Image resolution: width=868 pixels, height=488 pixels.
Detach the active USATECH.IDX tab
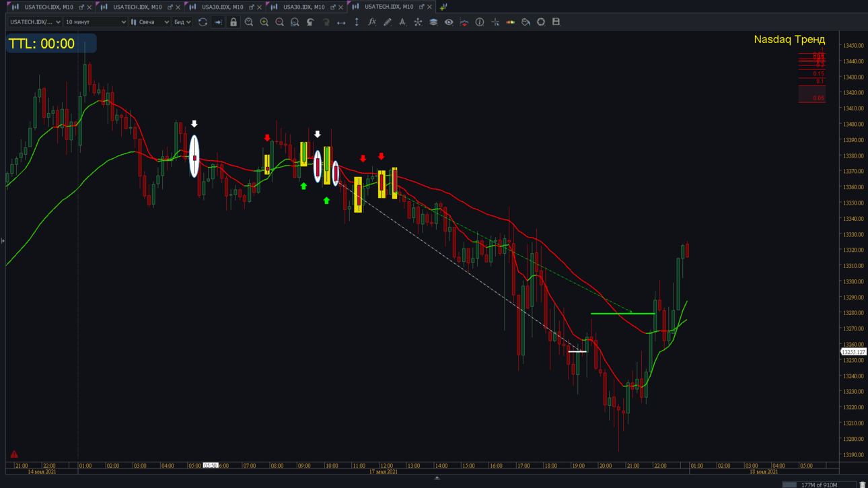[422, 7]
